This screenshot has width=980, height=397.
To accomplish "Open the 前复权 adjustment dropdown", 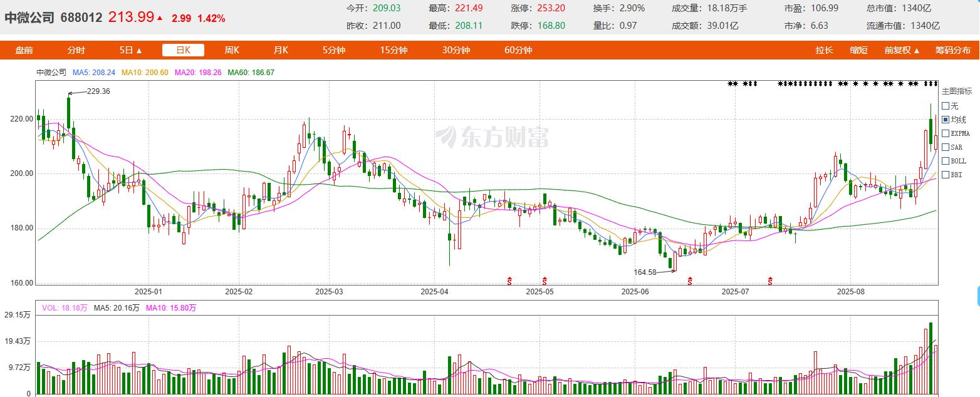I will pyautogui.click(x=902, y=50).
